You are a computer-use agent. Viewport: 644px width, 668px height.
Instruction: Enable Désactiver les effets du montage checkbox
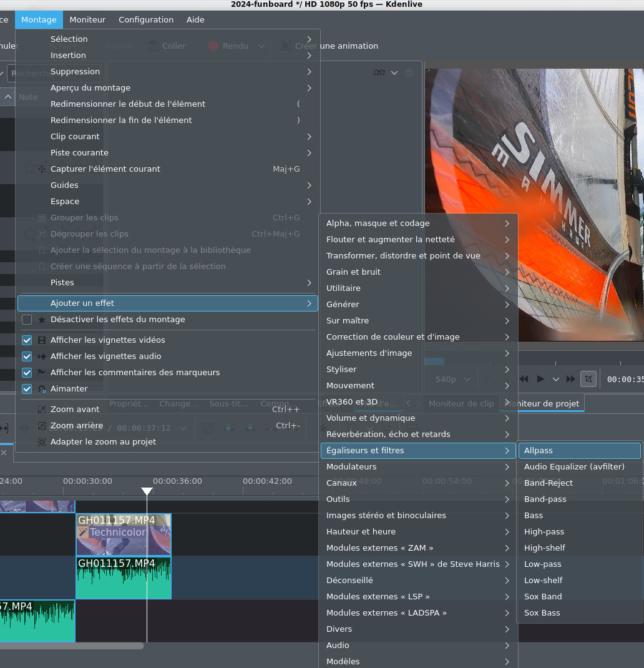coord(27,320)
